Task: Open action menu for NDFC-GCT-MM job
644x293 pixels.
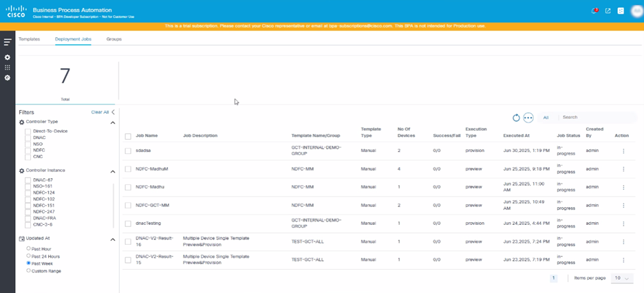Action: [x=623, y=205]
